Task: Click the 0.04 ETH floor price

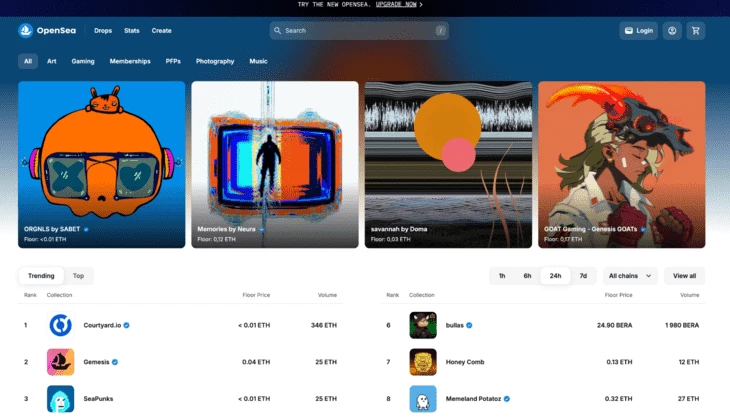Action: pos(256,362)
